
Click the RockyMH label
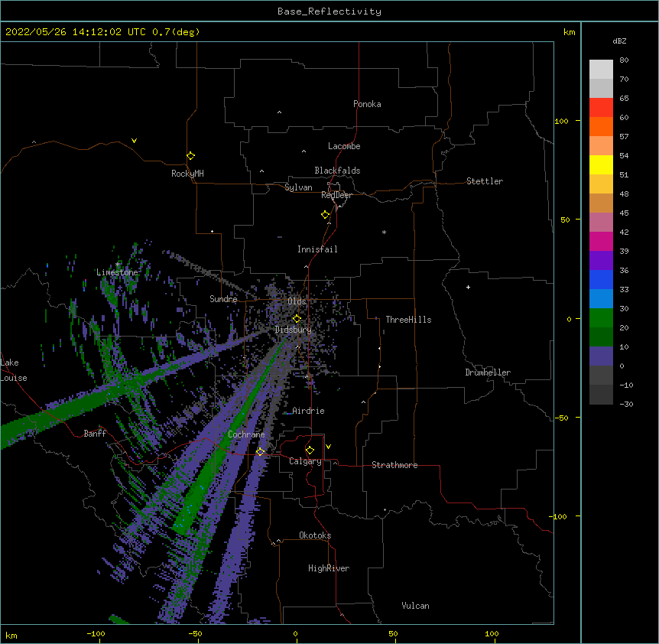187,174
